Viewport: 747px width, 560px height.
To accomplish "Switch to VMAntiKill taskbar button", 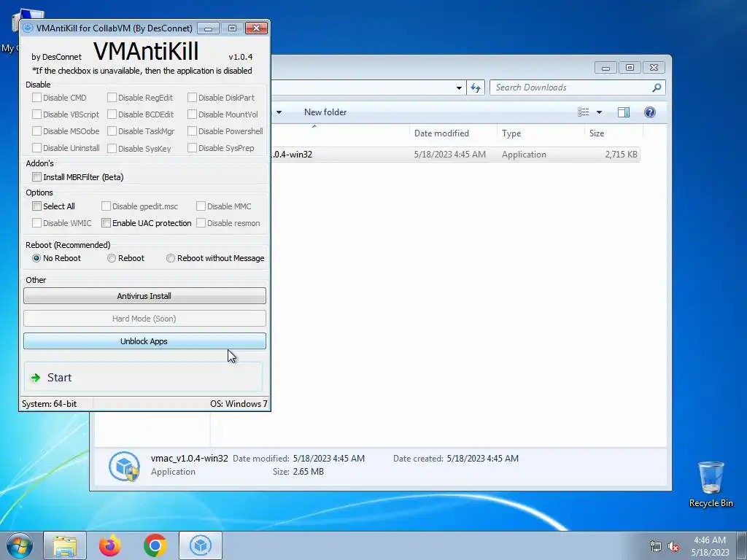I will [201, 545].
